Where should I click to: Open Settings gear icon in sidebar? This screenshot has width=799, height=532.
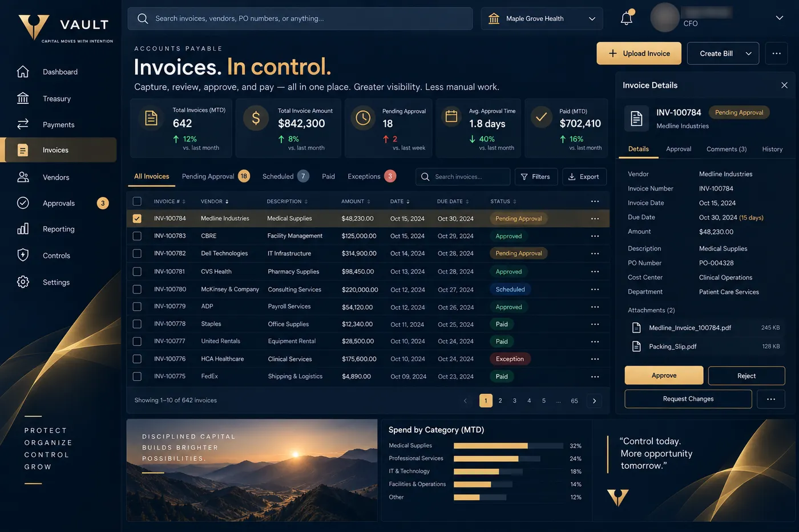[x=23, y=282]
